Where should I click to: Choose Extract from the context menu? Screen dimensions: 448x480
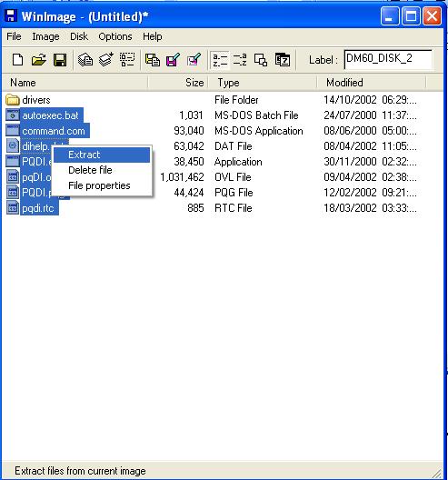point(102,155)
